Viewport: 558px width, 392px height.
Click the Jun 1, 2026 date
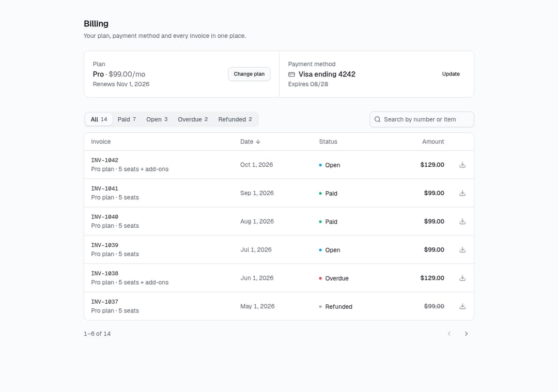(257, 278)
